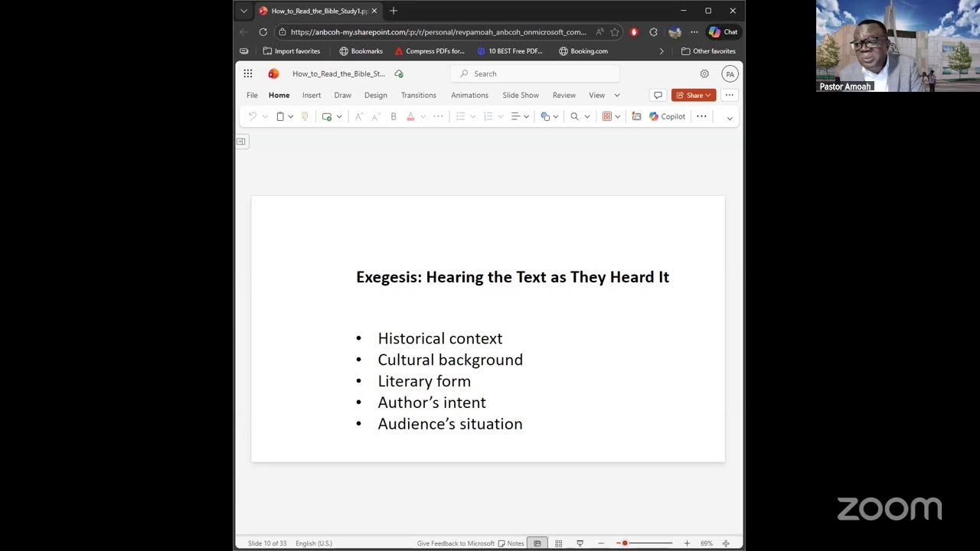Open the Microsoft 365 app launcher grid
This screenshot has width=980, height=551.
click(x=248, y=73)
